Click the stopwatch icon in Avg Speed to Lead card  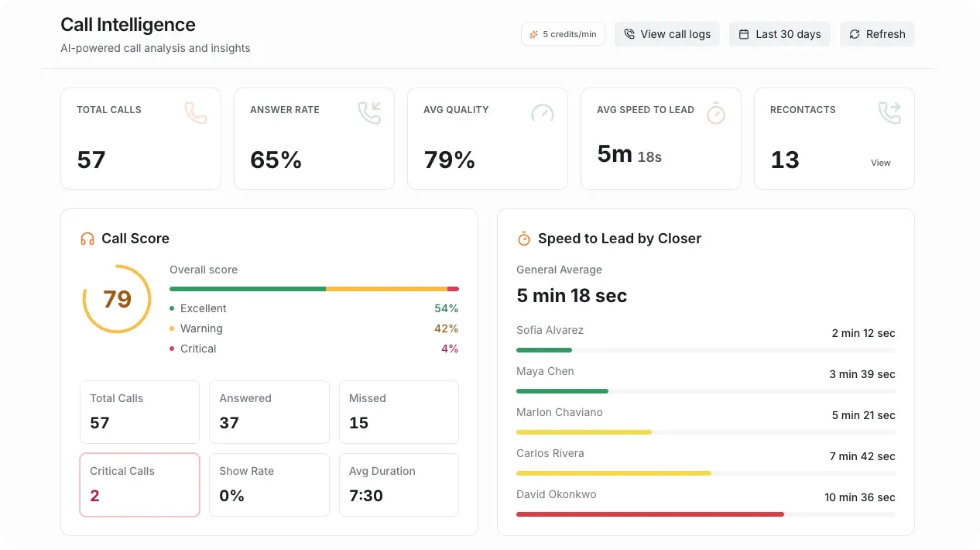point(716,113)
